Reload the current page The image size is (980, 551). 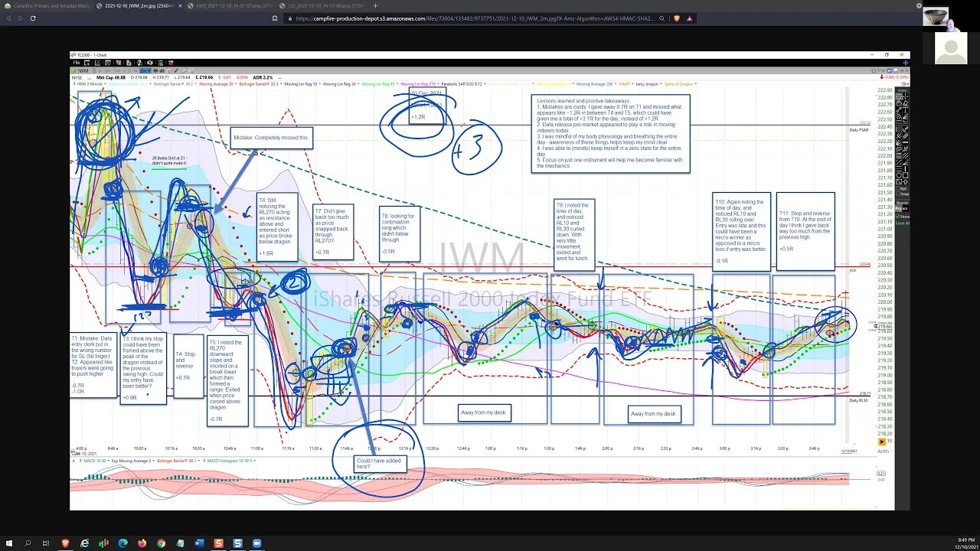tap(33, 18)
